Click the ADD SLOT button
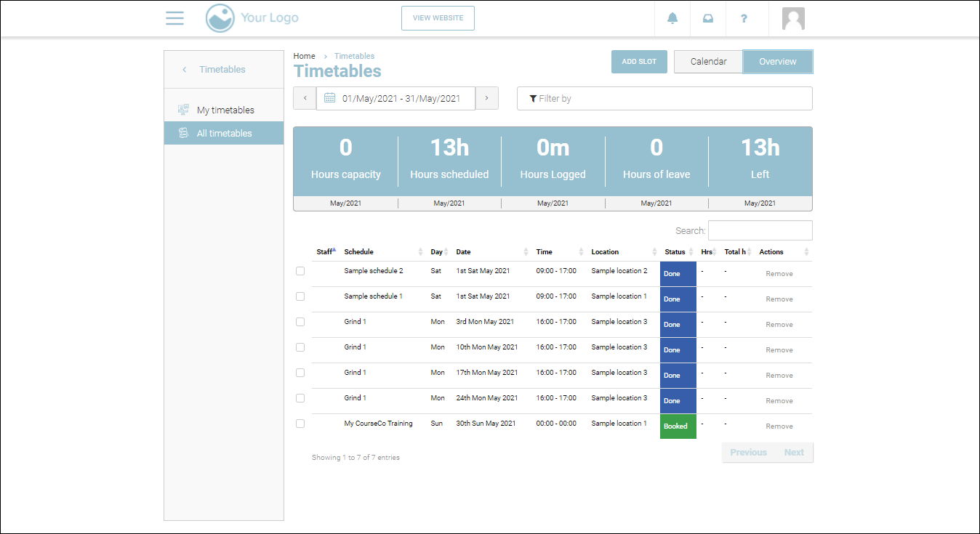Viewport: 980px width, 534px height. point(639,62)
